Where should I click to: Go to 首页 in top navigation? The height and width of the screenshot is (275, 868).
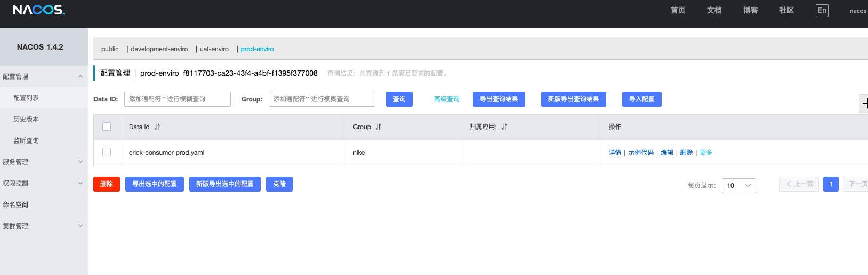(x=678, y=10)
